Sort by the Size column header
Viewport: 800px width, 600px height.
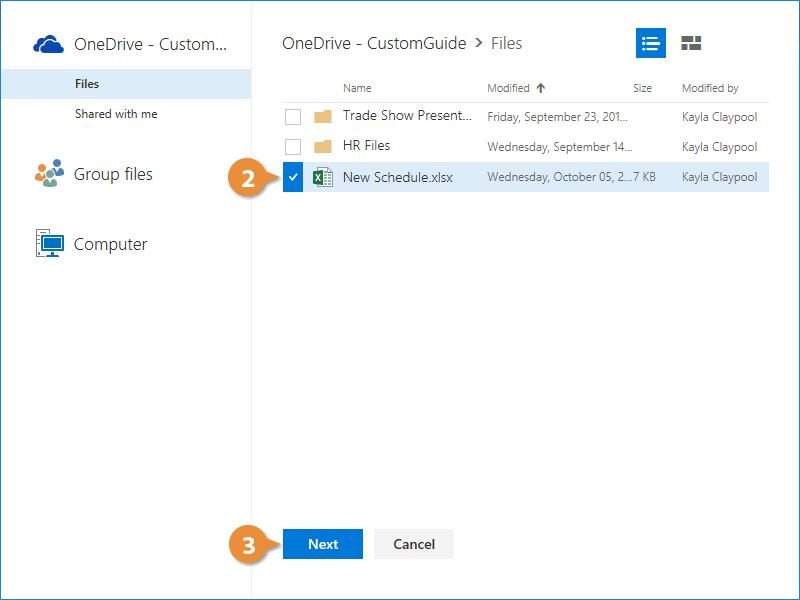(x=642, y=88)
